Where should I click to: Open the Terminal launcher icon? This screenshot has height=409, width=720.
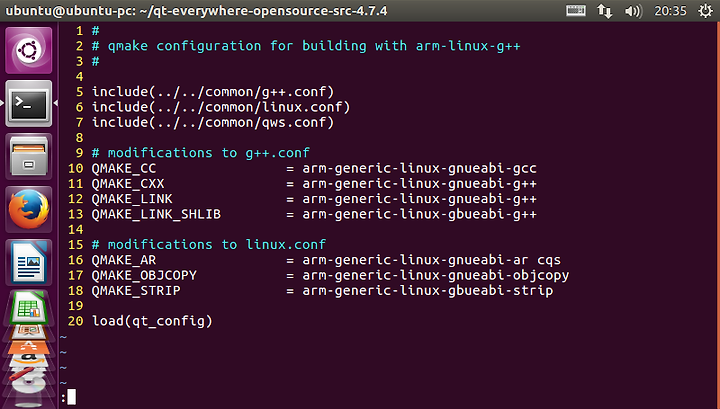click(28, 103)
